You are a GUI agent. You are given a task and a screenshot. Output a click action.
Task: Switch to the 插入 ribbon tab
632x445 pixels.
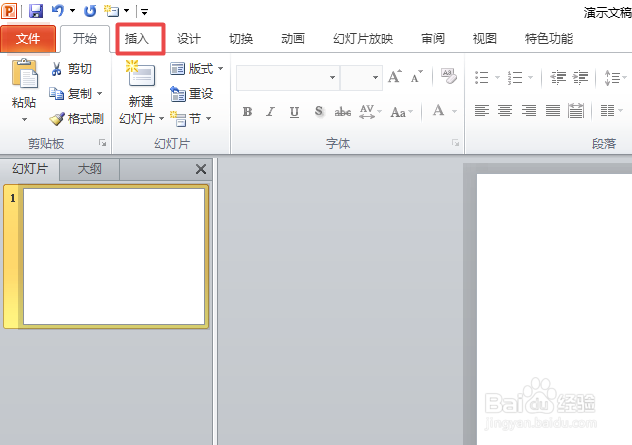[137, 39]
